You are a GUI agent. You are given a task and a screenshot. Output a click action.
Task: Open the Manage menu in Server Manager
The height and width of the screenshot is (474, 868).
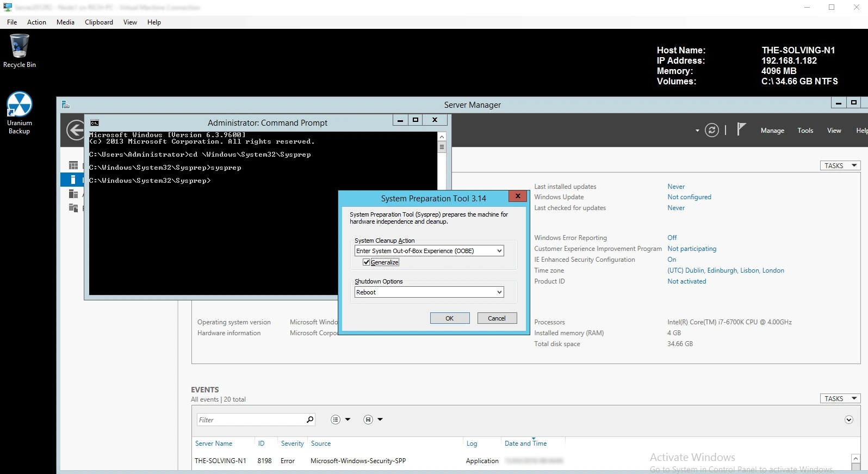tap(772, 131)
